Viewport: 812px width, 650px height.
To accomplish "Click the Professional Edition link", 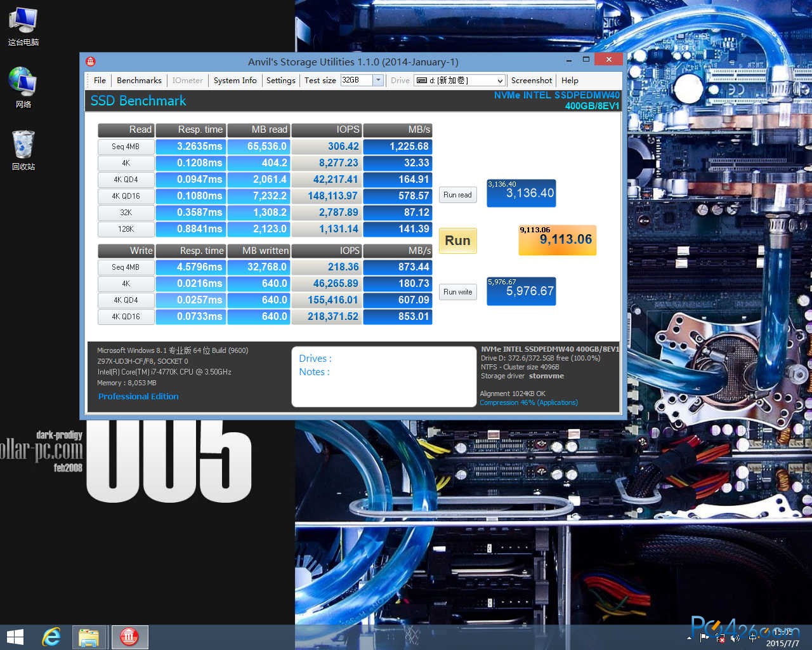I will (138, 396).
